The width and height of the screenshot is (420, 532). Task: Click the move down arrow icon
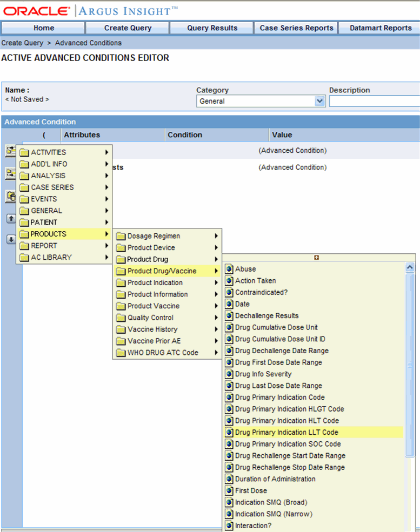(11, 239)
